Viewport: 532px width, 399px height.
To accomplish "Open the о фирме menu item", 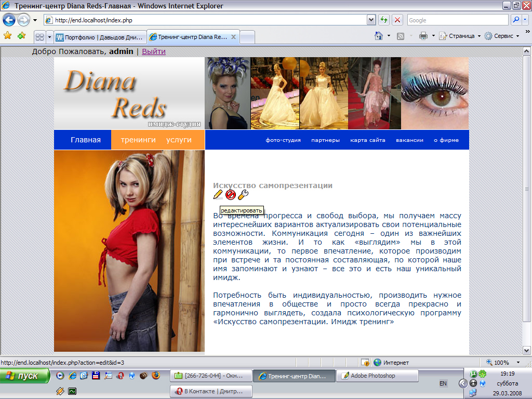I will 446,140.
